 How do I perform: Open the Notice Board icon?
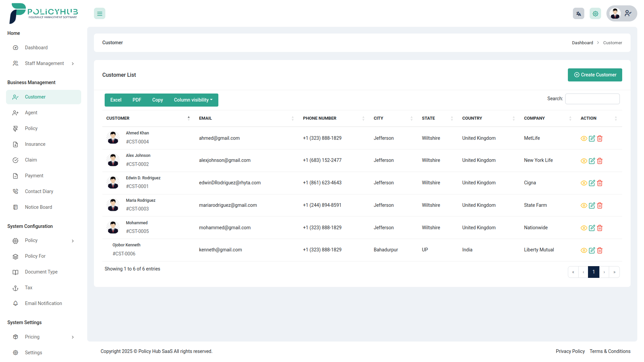(x=15, y=207)
